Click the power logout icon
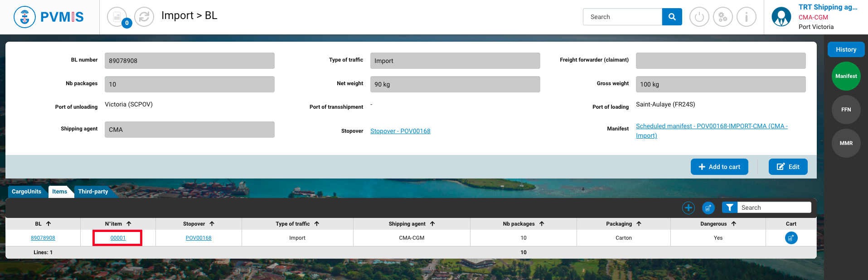The image size is (868, 280). 699,17
